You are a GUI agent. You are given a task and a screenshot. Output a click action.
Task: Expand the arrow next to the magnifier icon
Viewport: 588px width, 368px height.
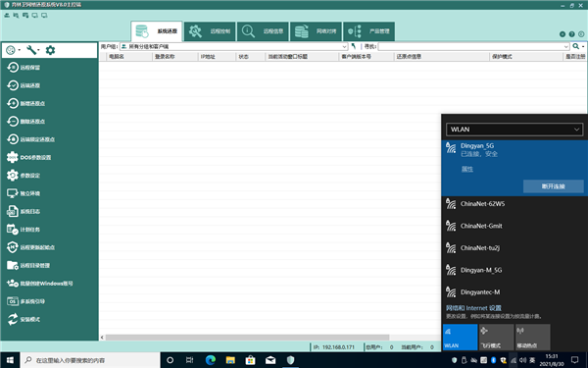point(583,46)
